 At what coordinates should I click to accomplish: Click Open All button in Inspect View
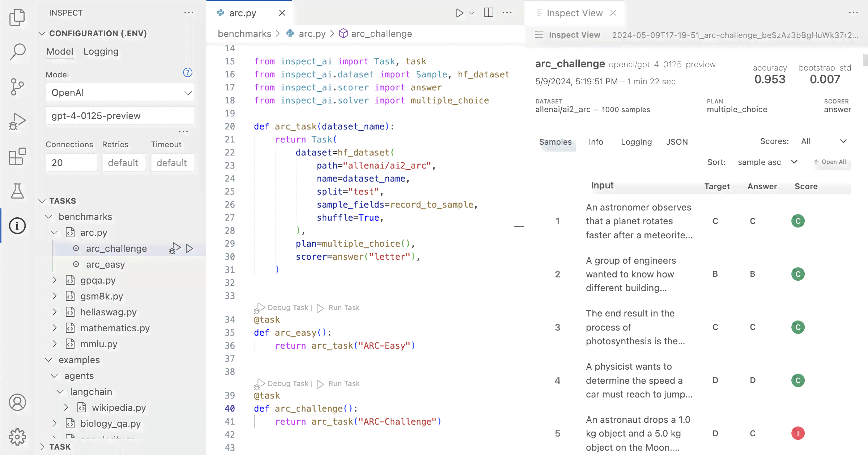[831, 162]
